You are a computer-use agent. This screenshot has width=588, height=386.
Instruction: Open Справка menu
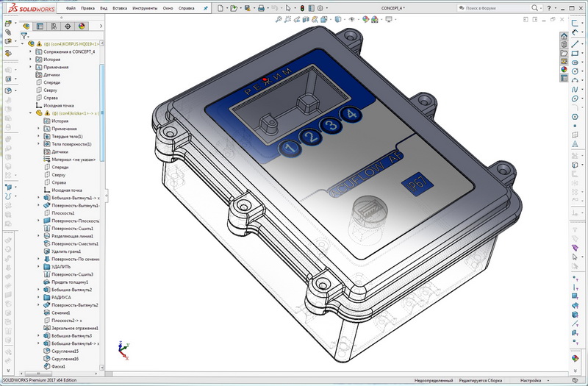pyautogui.click(x=186, y=8)
